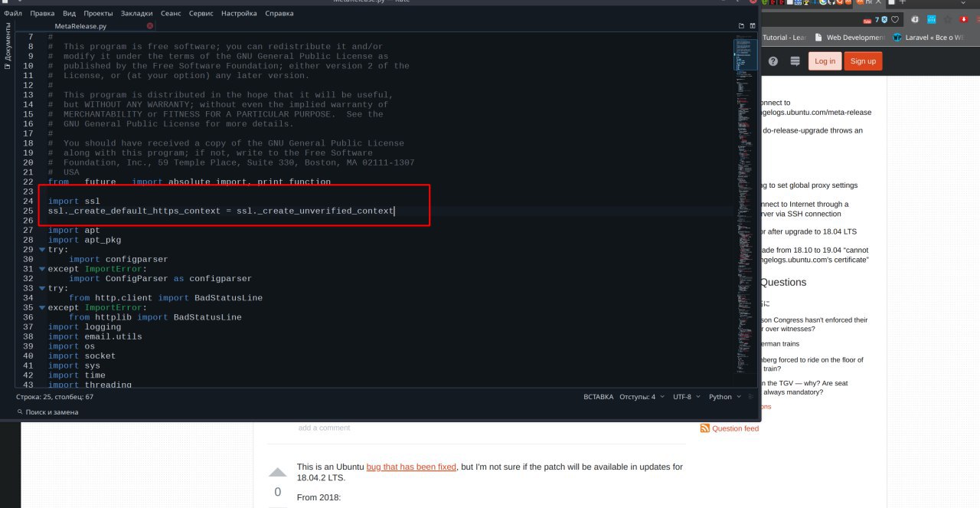Image resolution: width=980 pixels, height=508 pixels.
Task: Open the 'bug that has been fixed' link
Action: pos(411,467)
